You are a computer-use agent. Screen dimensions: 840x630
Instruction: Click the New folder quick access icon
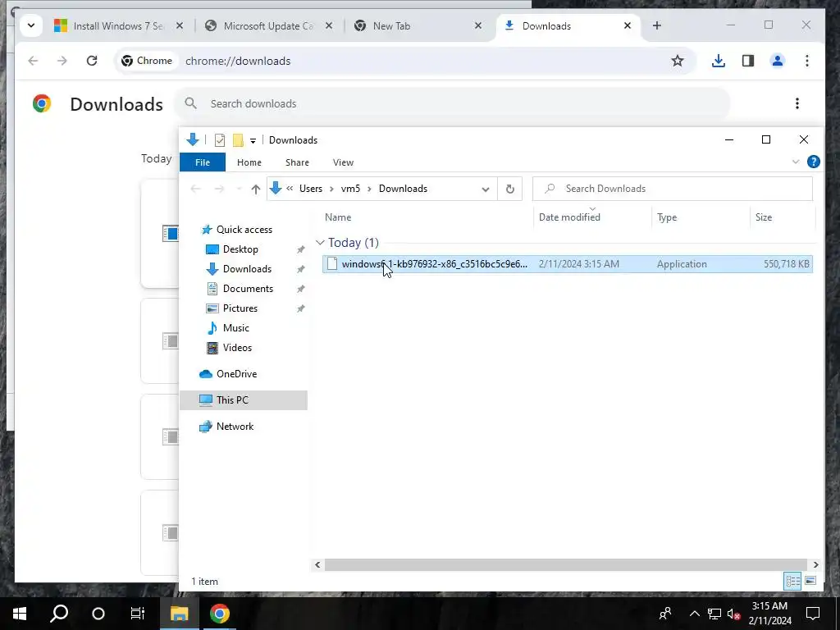pos(238,140)
